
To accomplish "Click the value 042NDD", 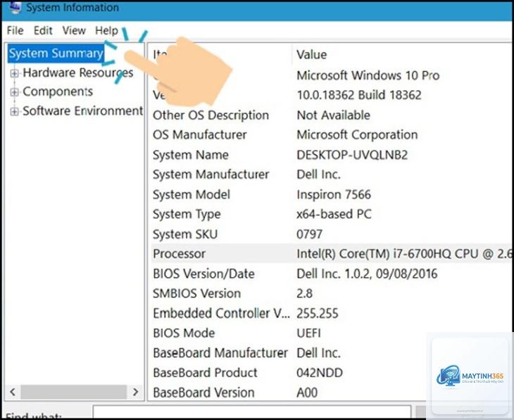I will 320,373.
